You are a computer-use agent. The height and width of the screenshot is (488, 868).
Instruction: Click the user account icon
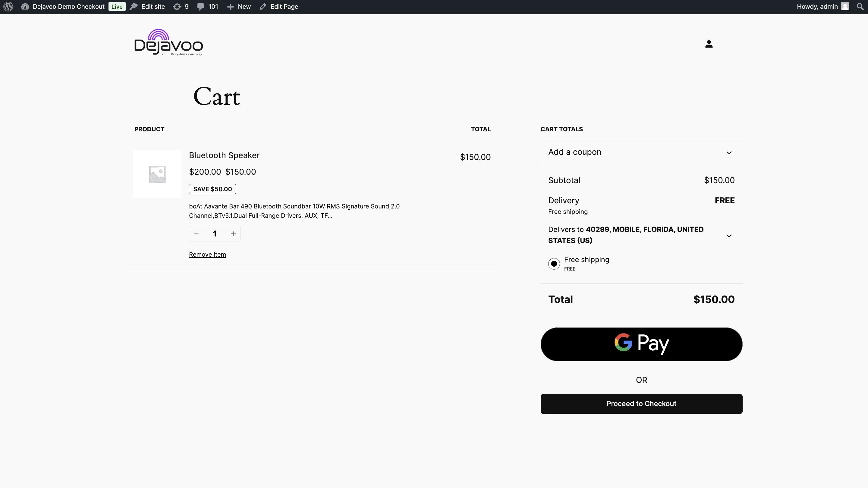(x=709, y=43)
